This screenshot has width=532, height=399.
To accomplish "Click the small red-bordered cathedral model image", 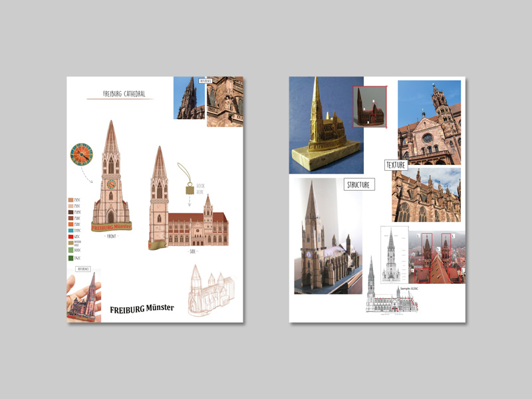I will tap(370, 106).
